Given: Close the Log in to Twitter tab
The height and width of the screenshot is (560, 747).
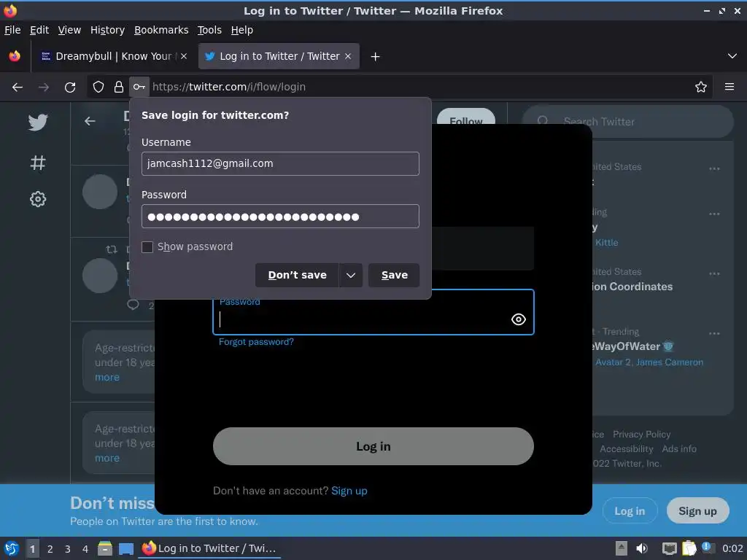Looking at the screenshot, I should (348, 56).
